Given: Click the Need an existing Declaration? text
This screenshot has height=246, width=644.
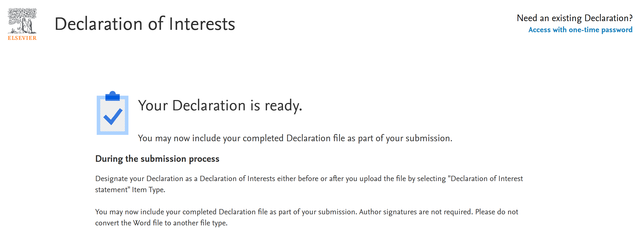Looking at the screenshot, I should click(574, 18).
